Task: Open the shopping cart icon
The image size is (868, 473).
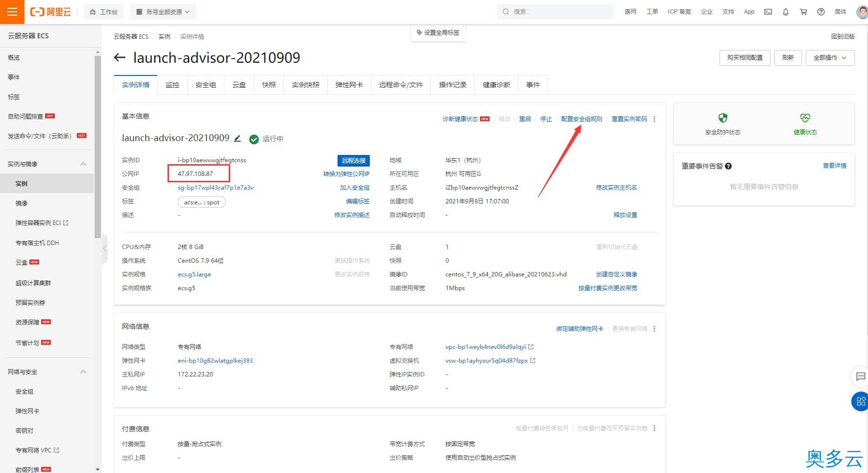Action: 803,12
